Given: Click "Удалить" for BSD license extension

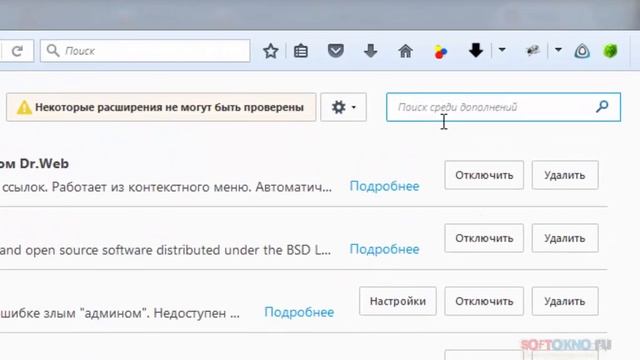Looking at the screenshot, I should pyautogui.click(x=565, y=238).
